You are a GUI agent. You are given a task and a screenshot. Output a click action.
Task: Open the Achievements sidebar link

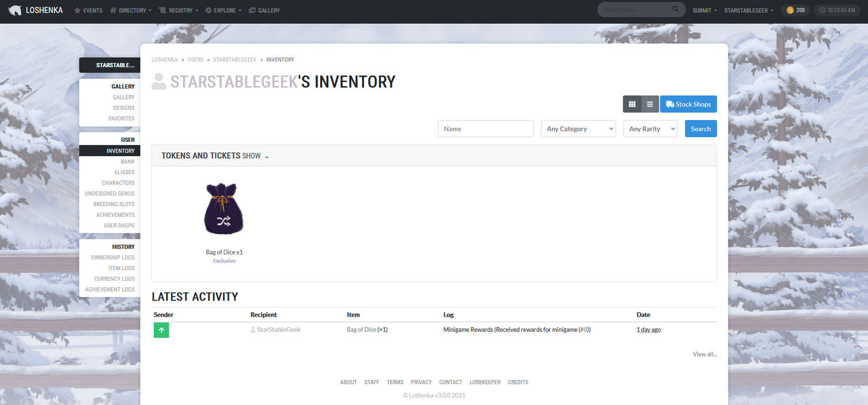(115, 215)
